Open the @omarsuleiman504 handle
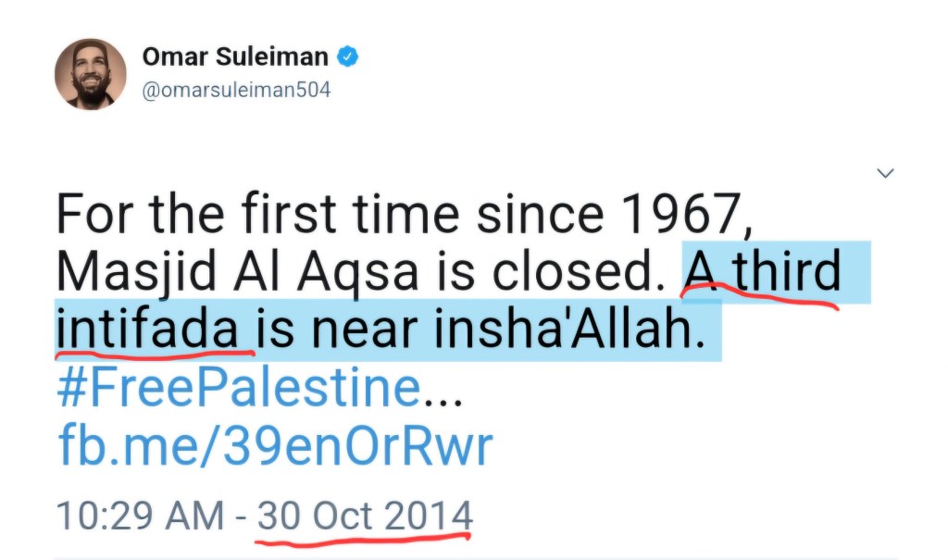 coord(236,91)
